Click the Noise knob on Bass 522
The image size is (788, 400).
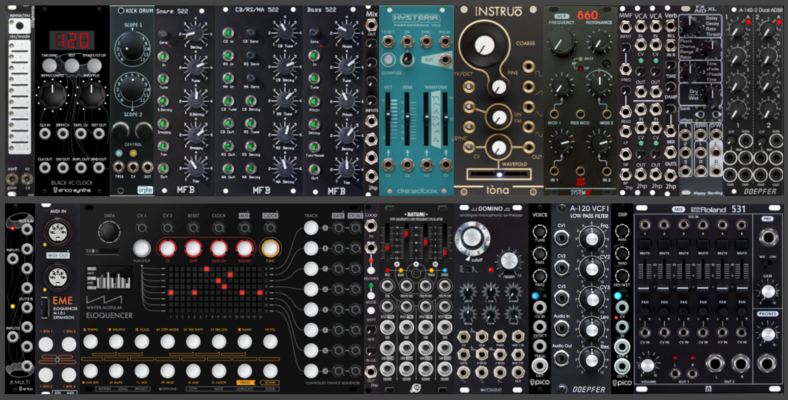[346, 32]
